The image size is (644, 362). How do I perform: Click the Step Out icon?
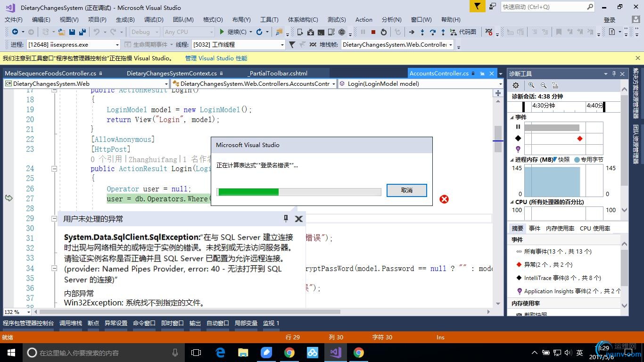[x=443, y=32]
